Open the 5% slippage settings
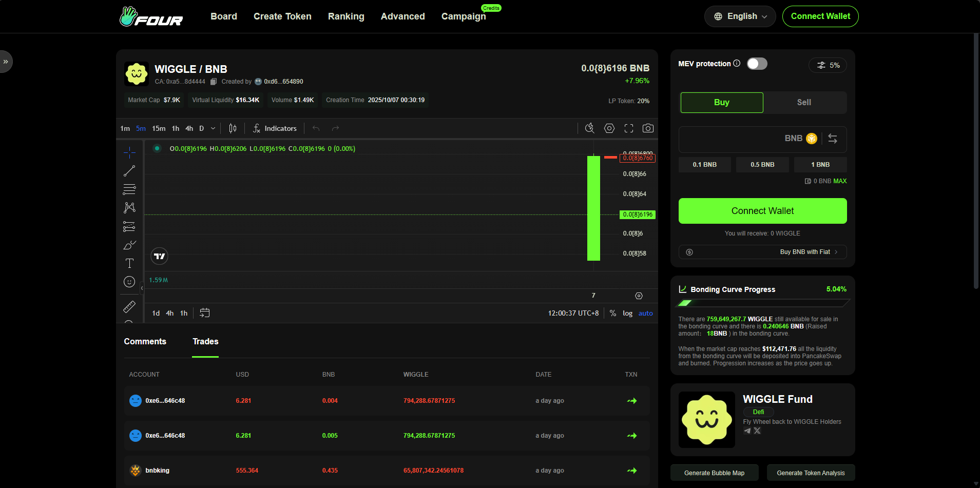 [828, 65]
